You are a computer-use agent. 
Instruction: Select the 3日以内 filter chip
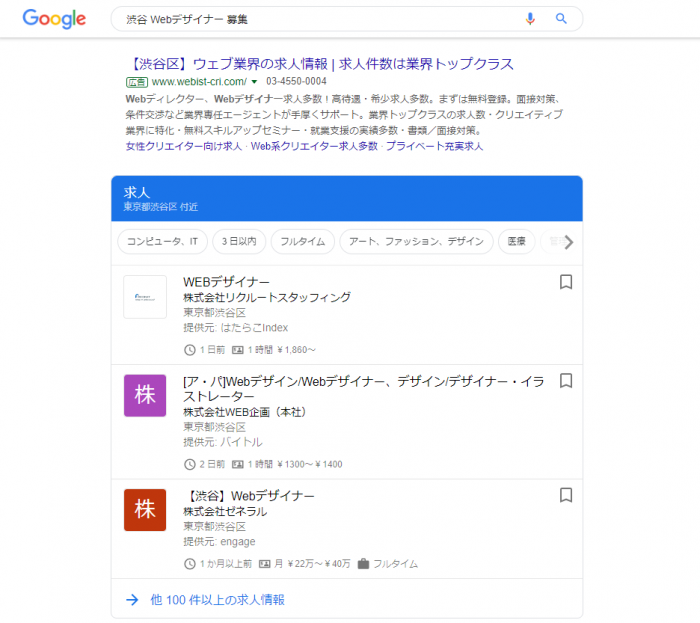(x=239, y=241)
